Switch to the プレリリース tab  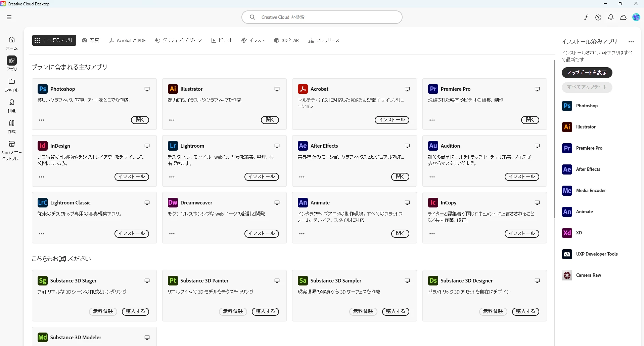click(324, 40)
